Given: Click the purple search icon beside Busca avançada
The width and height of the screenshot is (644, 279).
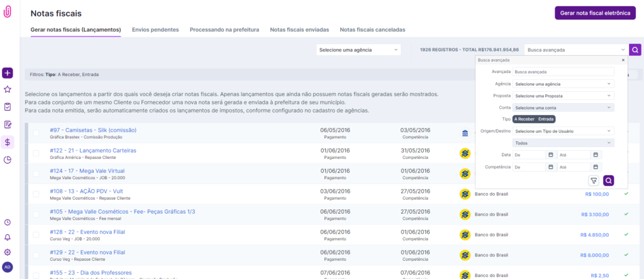Looking at the screenshot, I should [x=635, y=50].
